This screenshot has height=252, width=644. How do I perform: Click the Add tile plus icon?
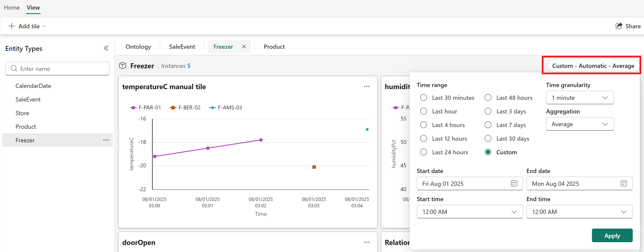pos(11,26)
